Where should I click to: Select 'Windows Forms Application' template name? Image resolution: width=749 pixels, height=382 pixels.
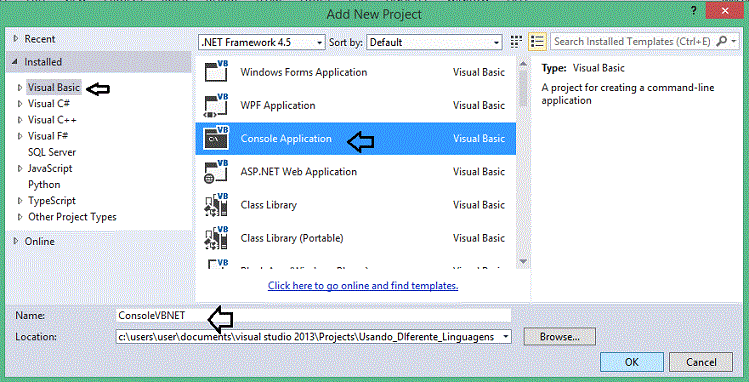click(x=304, y=72)
